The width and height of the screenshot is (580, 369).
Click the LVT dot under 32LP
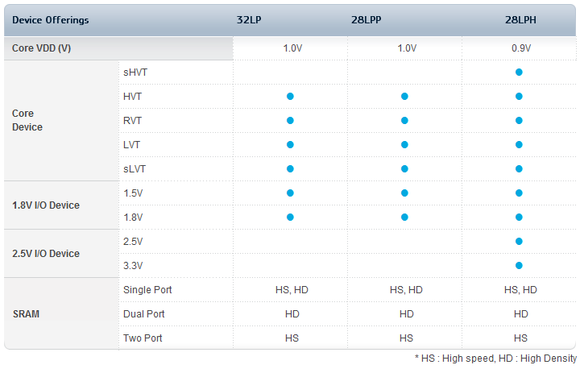click(x=290, y=145)
